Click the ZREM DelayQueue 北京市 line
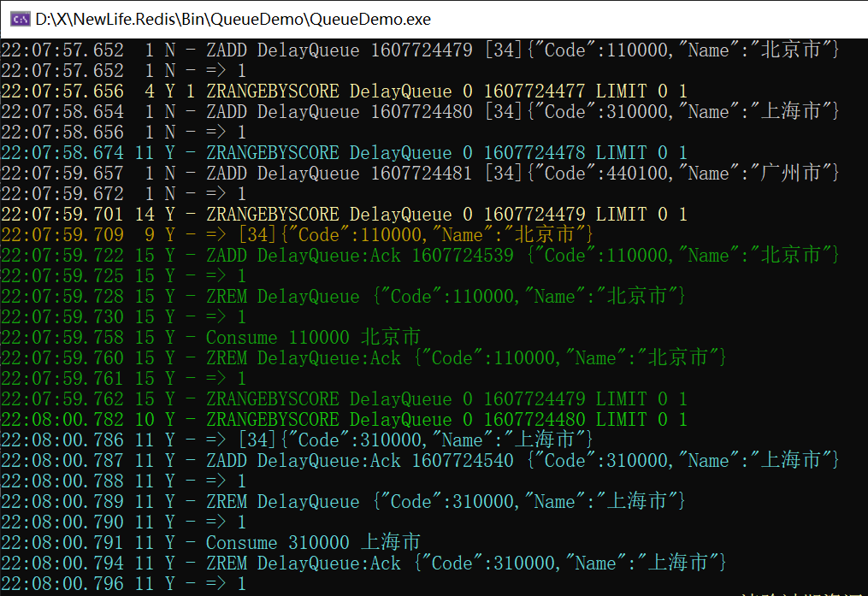 click(x=343, y=297)
